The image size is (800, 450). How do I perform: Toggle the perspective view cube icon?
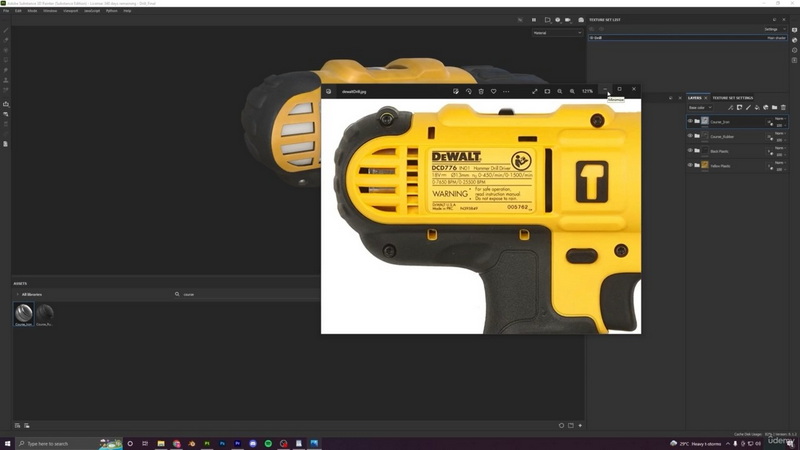click(547, 20)
